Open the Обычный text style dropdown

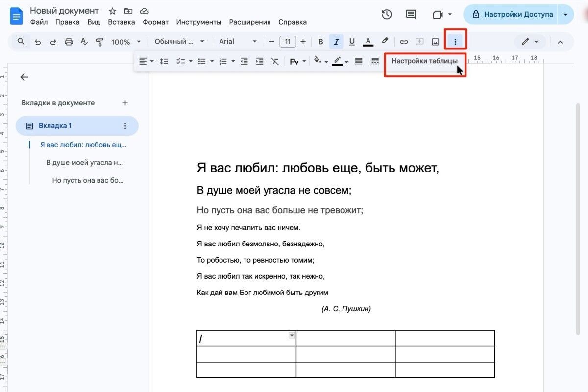pos(179,42)
